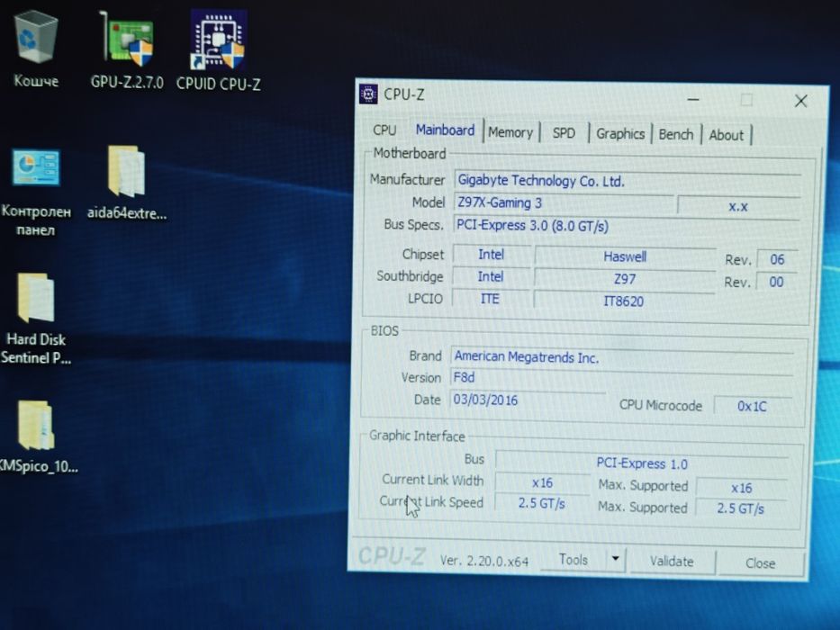This screenshot has height=630, width=840.
Task: Open the SPD tab
Action: (564, 133)
